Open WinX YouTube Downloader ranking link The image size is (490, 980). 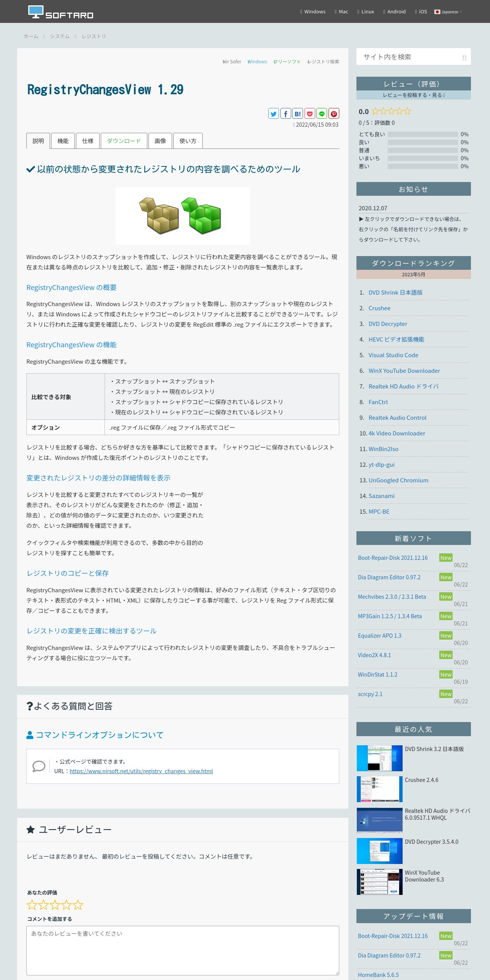(x=404, y=371)
